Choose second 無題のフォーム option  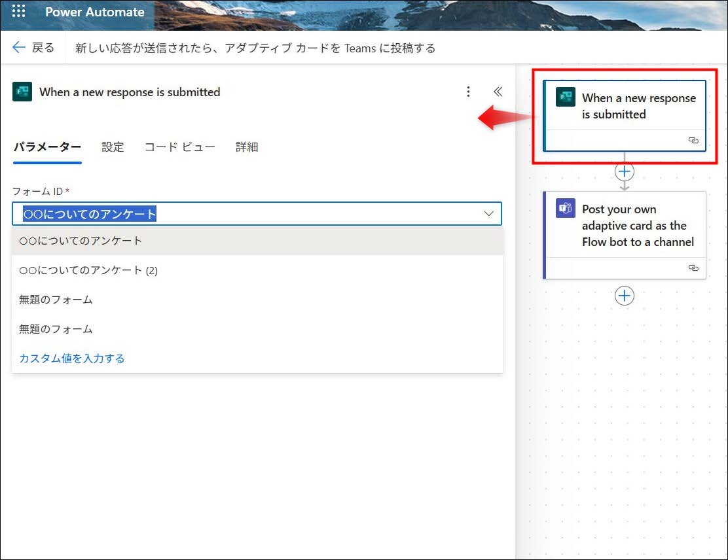[x=258, y=329]
